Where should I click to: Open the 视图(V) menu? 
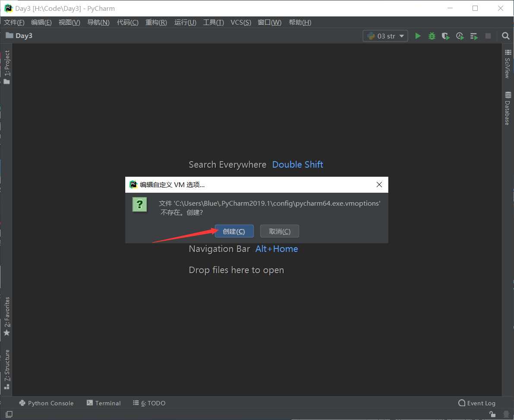(69, 22)
